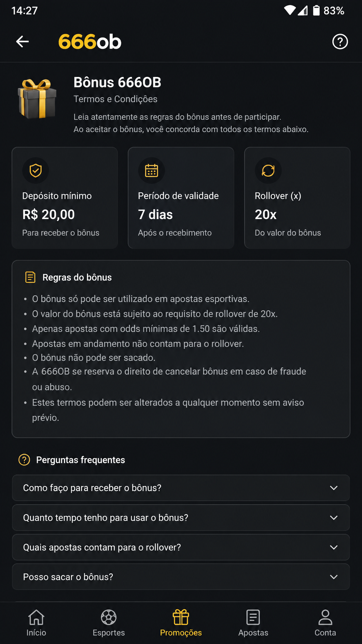Tap the battery indicator in status bar
362x644 pixels.
(x=316, y=10)
